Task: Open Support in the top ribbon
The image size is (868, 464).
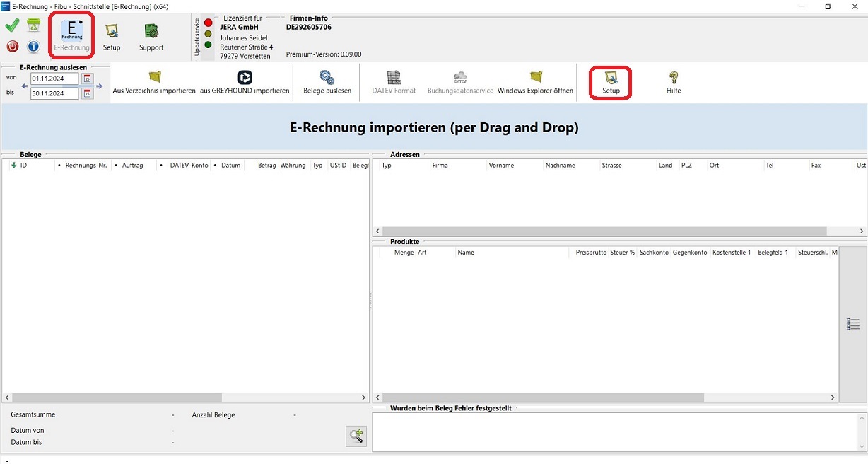Action: click(x=151, y=37)
